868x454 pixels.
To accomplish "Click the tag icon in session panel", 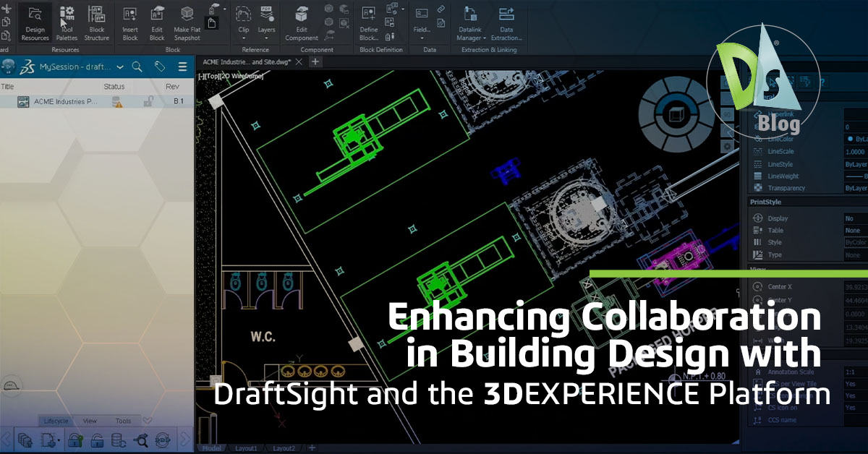I will click(160, 67).
